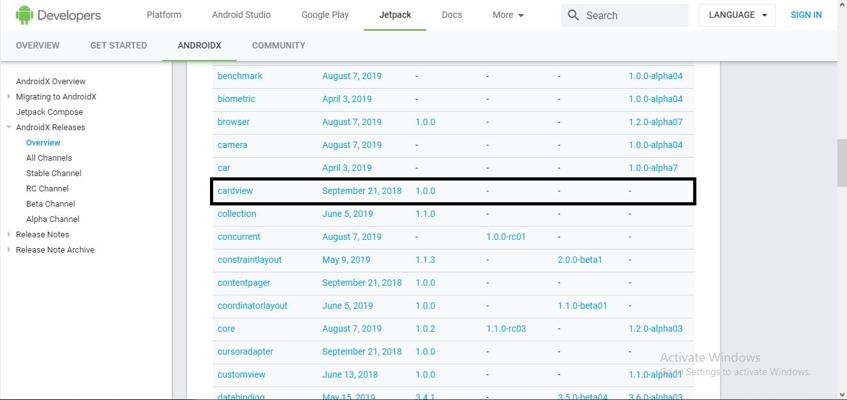
Task: Click core 1.1.0-rc03 version
Action: click(506, 329)
